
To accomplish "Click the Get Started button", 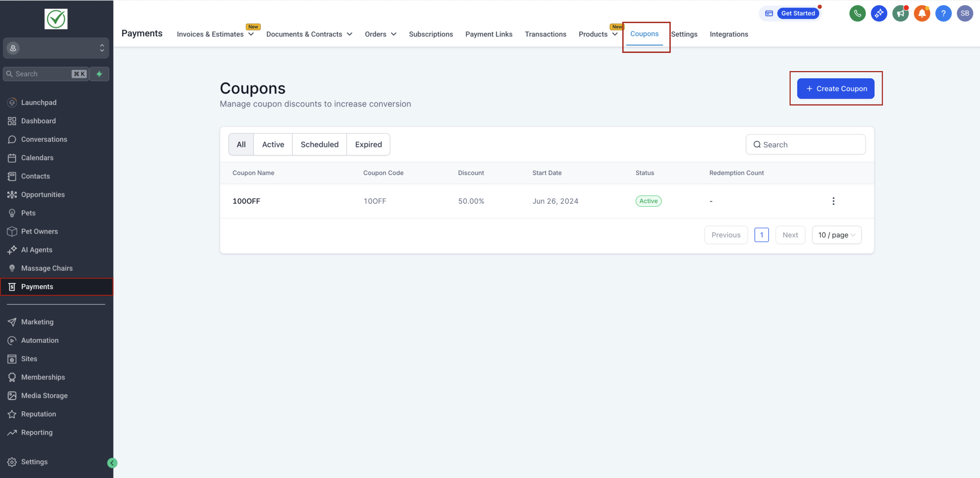I will [798, 13].
